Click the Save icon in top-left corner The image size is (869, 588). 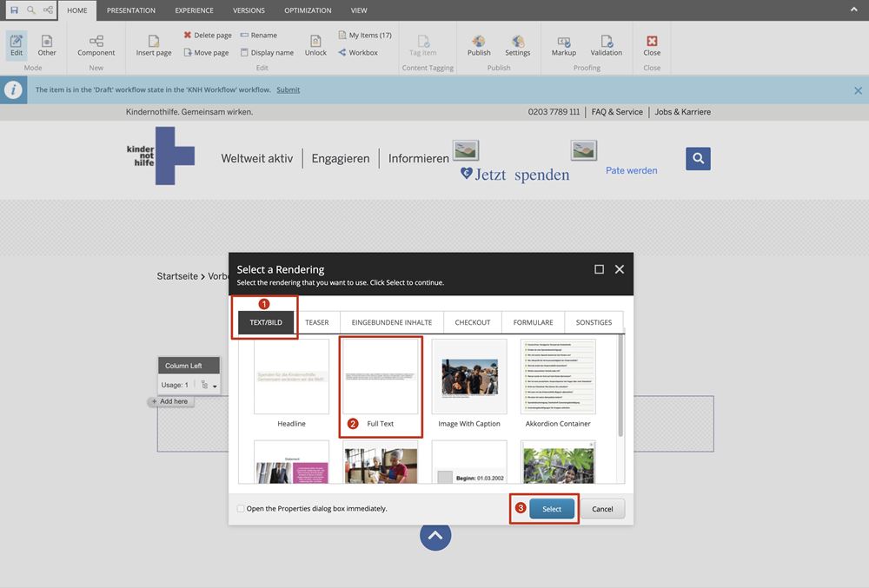(x=14, y=10)
